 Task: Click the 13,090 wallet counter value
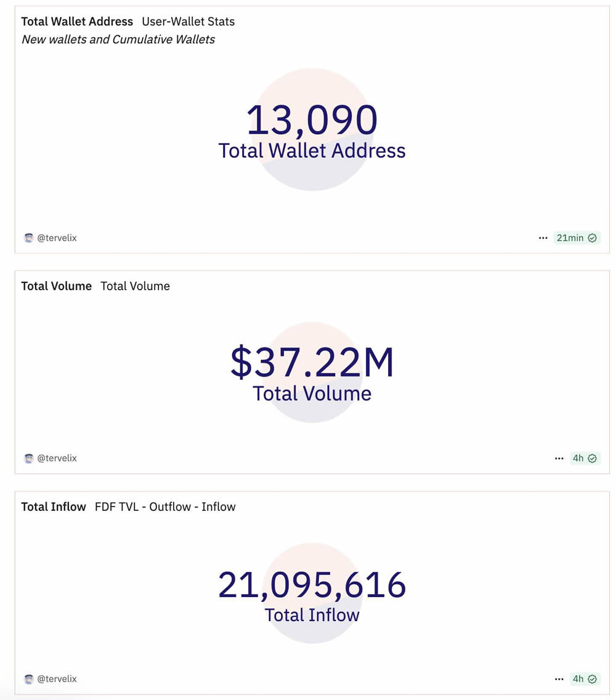[312, 120]
